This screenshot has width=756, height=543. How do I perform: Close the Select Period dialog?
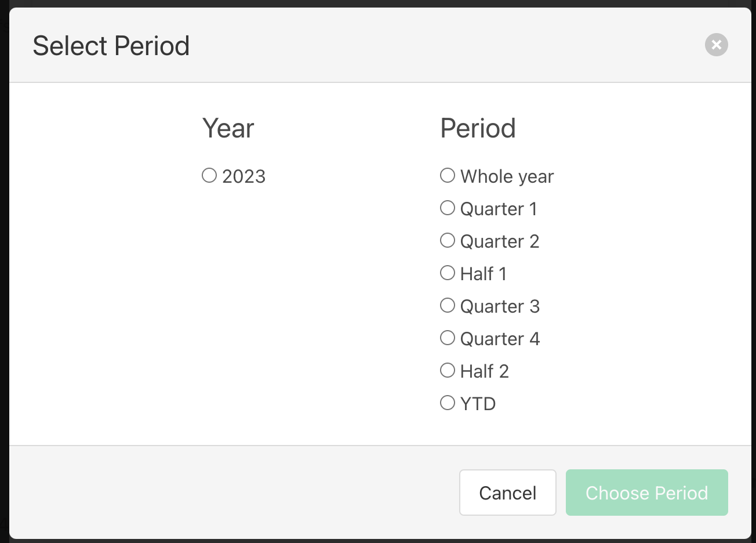716,45
